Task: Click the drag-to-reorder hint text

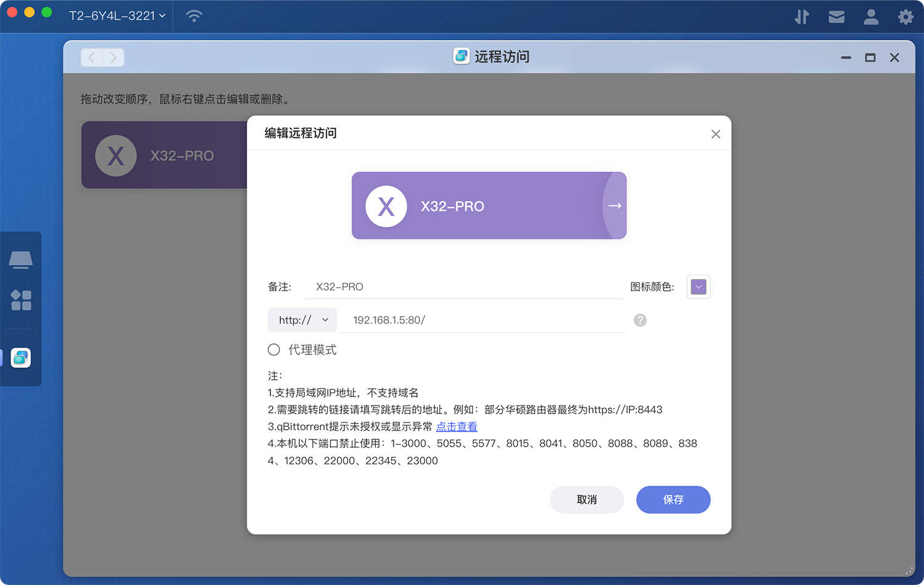Action: coord(185,99)
